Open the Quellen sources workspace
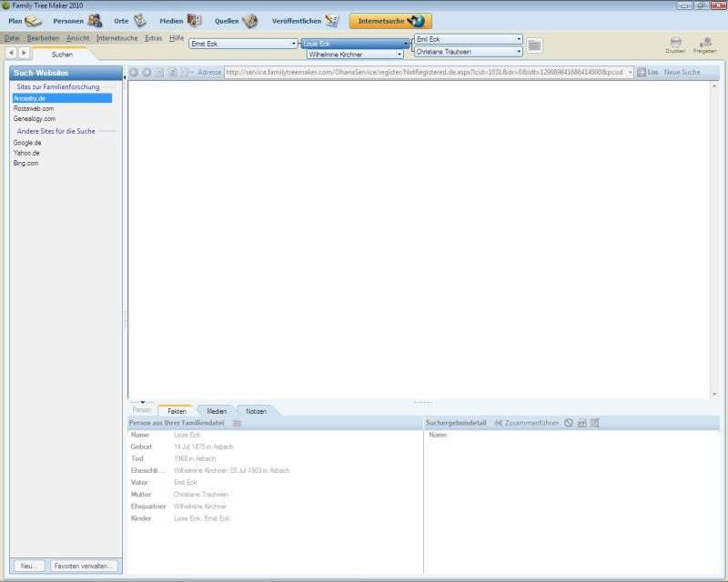Screen dimensions: 728x582 (x=236, y=21)
